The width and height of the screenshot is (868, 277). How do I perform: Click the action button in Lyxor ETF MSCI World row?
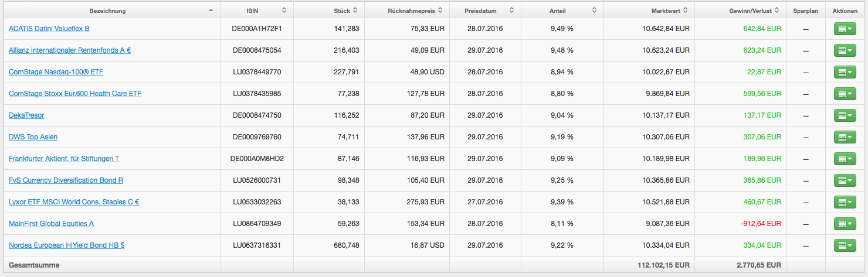tap(845, 202)
